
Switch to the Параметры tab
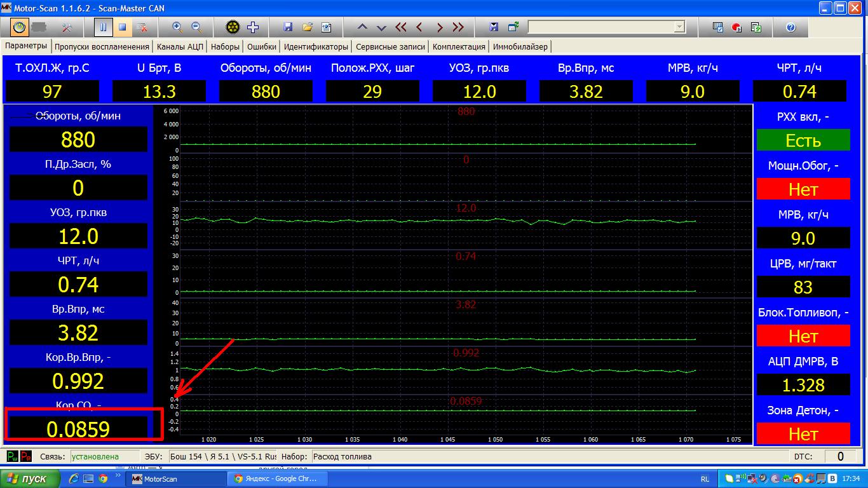(x=26, y=46)
